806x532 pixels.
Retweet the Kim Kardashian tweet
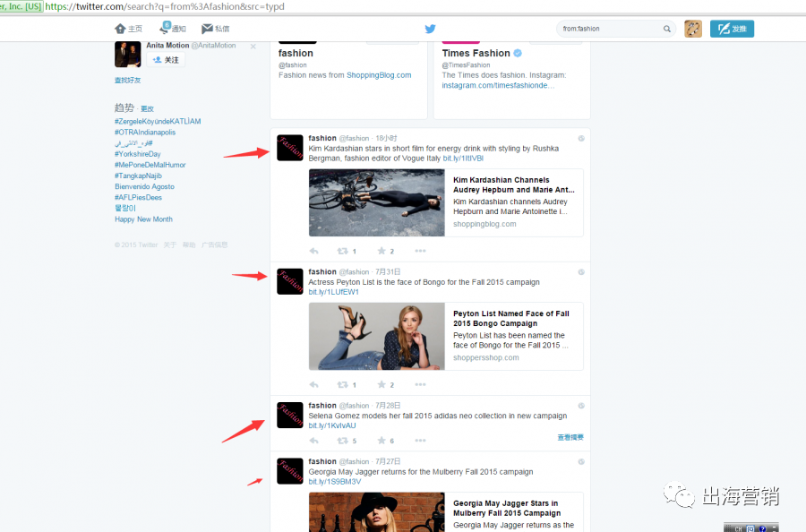(x=342, y=251)
